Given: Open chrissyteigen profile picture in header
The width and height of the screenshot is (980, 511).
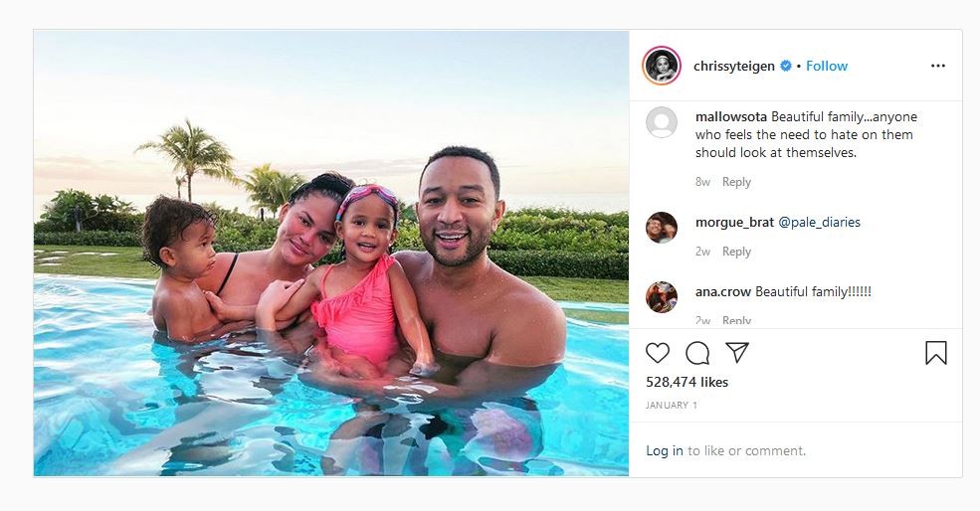Looking at the screenshot, I should (x=662, y=66).
